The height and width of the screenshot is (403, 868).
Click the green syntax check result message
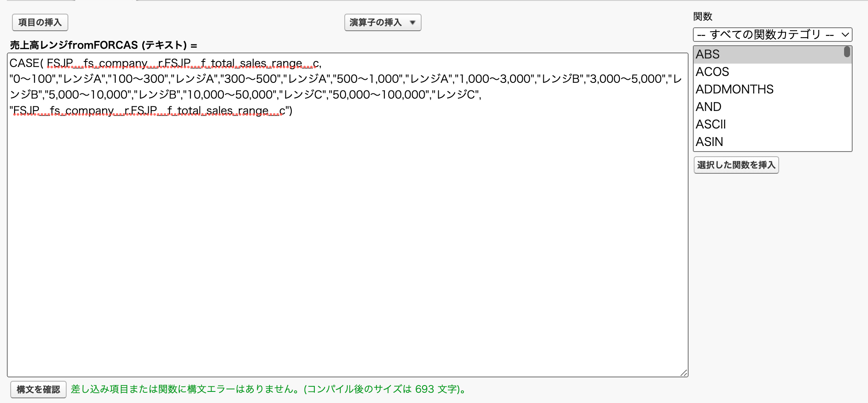(269, 389)
